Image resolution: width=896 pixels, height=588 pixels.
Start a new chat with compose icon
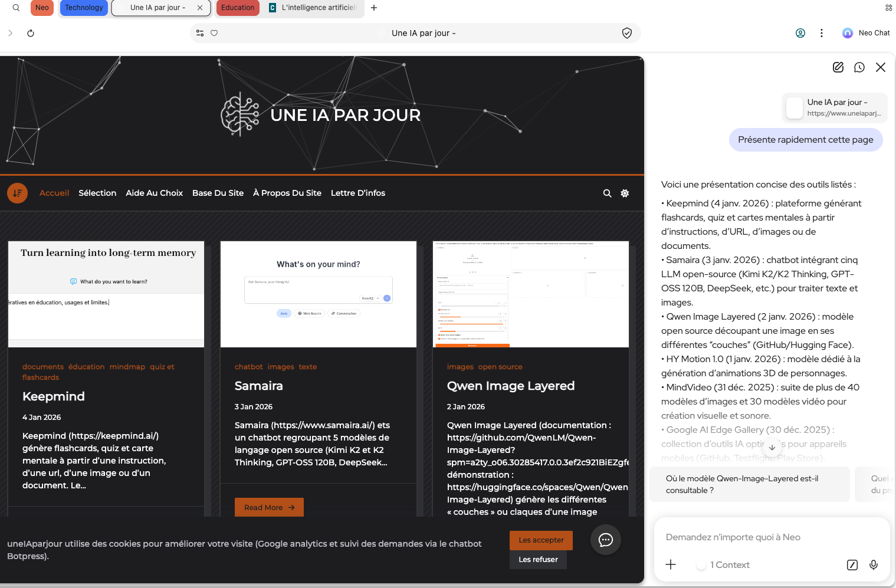point(838,67)
